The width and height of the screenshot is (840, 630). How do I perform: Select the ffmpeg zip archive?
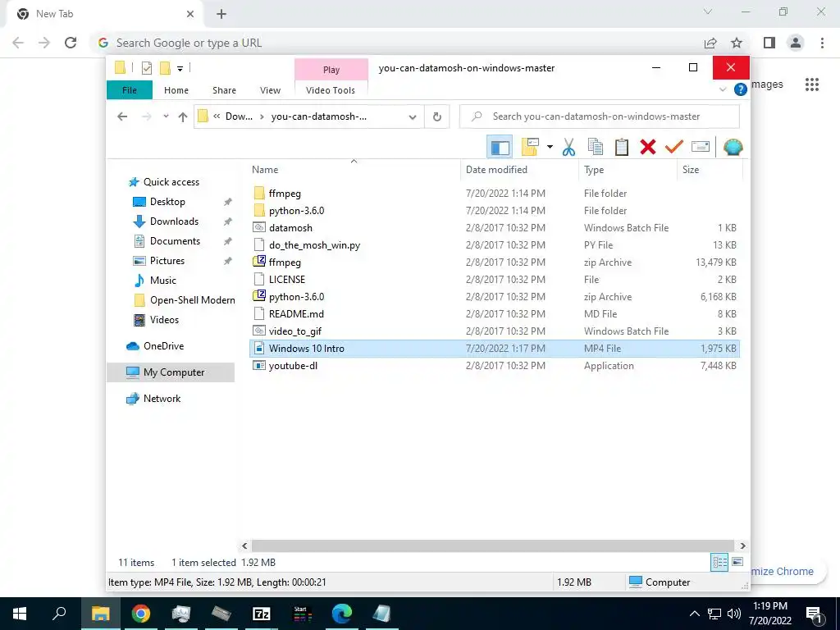[495, 262]
